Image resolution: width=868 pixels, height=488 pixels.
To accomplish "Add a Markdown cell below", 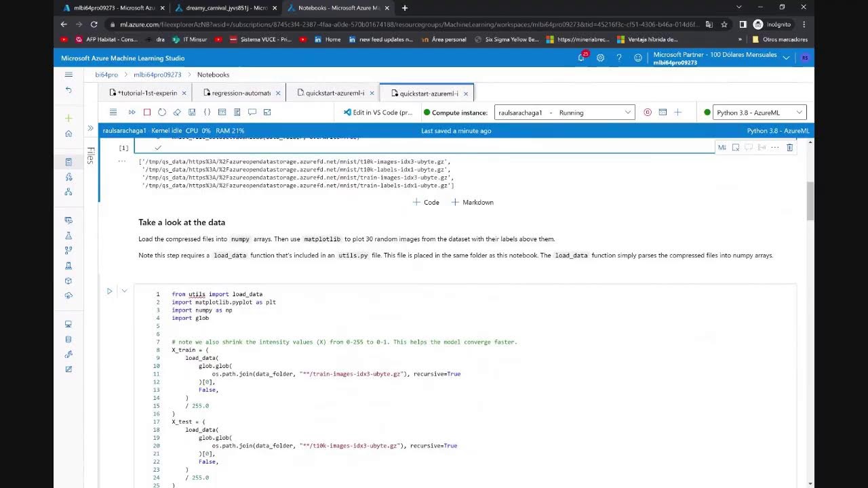I will (x=473, y=202).
